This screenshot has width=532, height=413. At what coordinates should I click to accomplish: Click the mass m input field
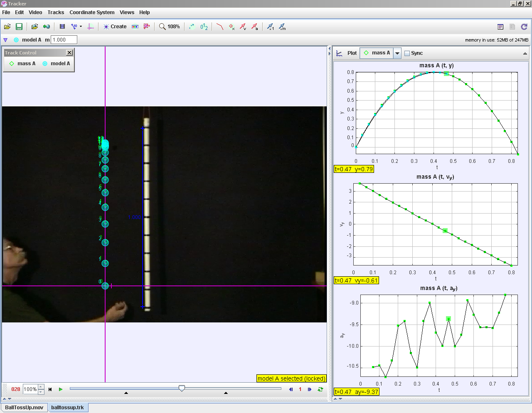click(x=64, y=40)
